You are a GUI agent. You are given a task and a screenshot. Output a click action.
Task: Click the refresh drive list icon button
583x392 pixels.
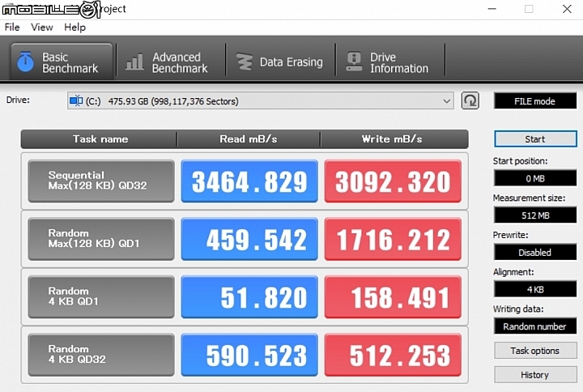[x=470, y=100]
